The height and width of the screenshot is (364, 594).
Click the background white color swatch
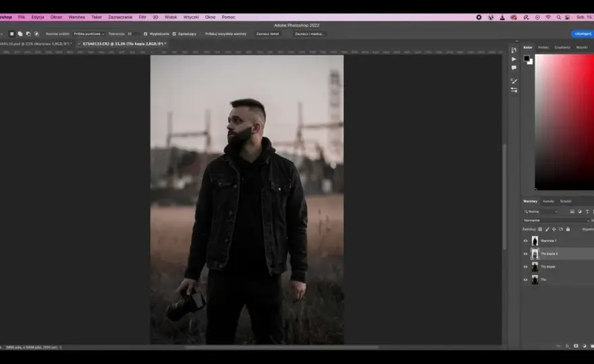(x=531, y=62)
